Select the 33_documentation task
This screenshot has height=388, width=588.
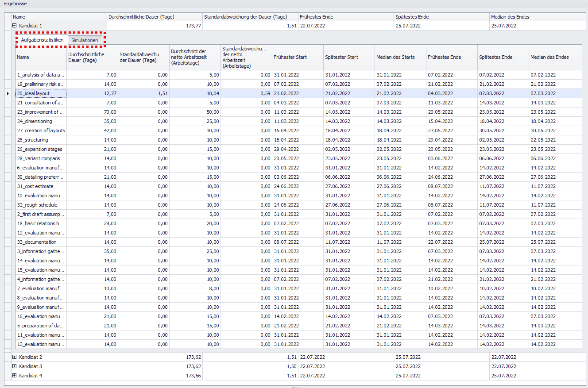37,242
